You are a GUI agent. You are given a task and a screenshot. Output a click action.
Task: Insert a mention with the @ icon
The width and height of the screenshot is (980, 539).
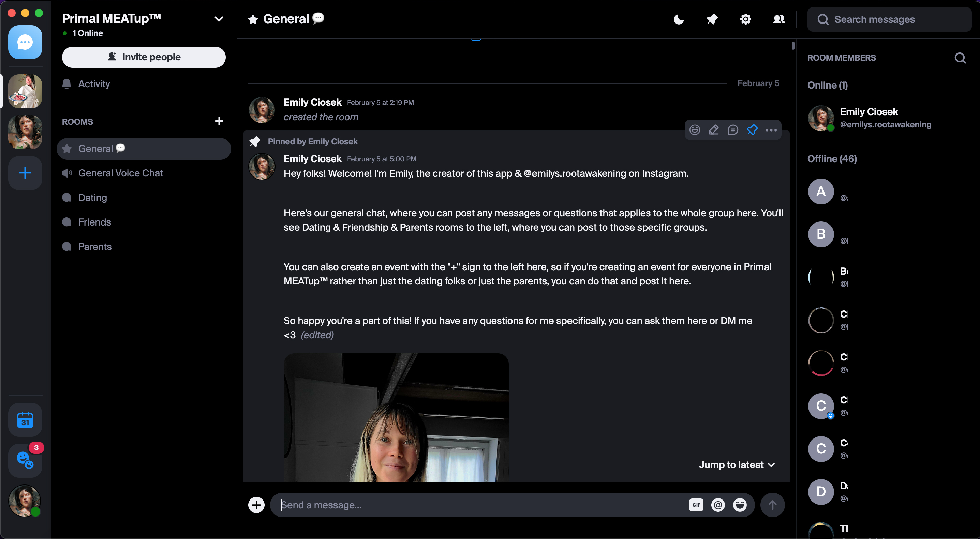[718, 505]
